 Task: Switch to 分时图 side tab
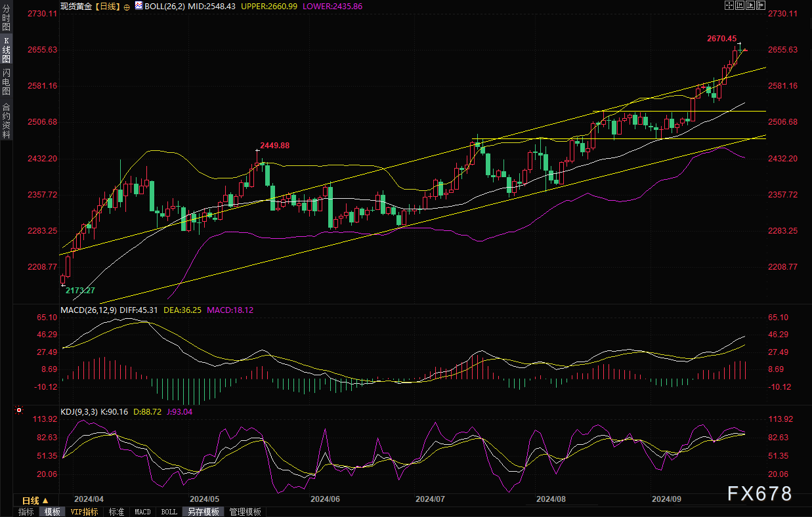click(x=7, y=18)
